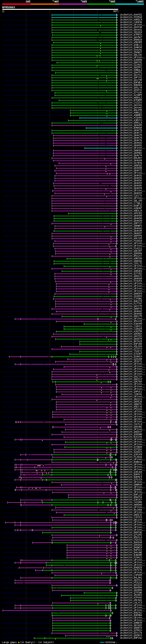This screenshot has height=644, width=146.
Task: Click the cyan alignment bar for UniRef100_B9N4Q4
Action: 102,128
